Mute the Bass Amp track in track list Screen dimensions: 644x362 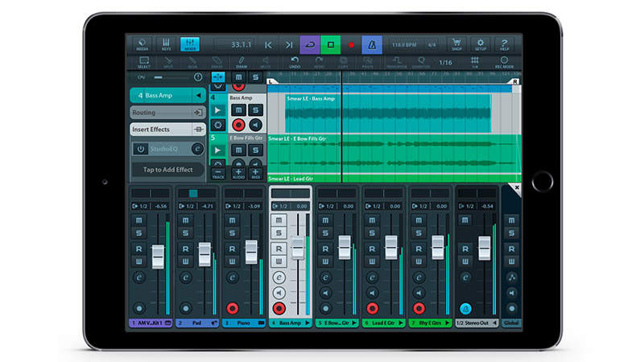coord(238,109)
